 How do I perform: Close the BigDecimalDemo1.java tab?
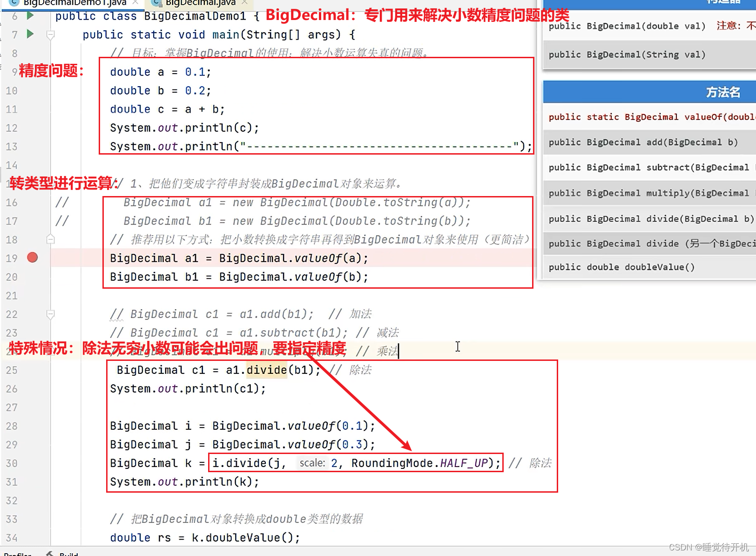(x=135, y=2)
